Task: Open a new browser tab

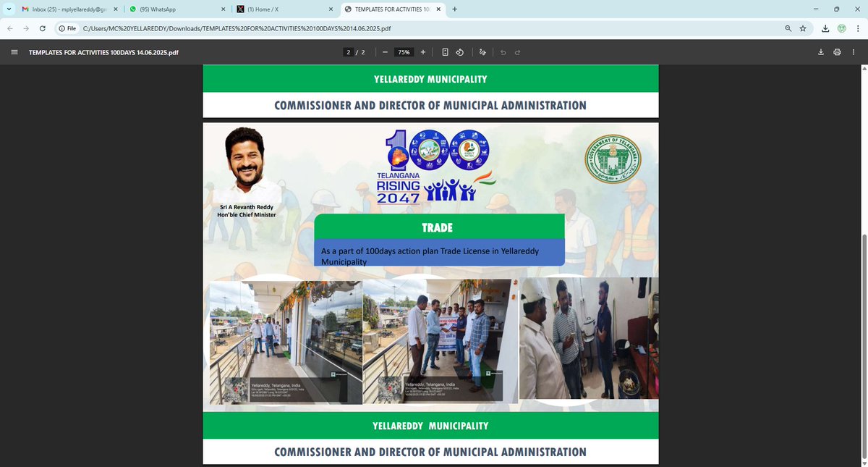Action: pyautogui.click(x=454, y=9)
